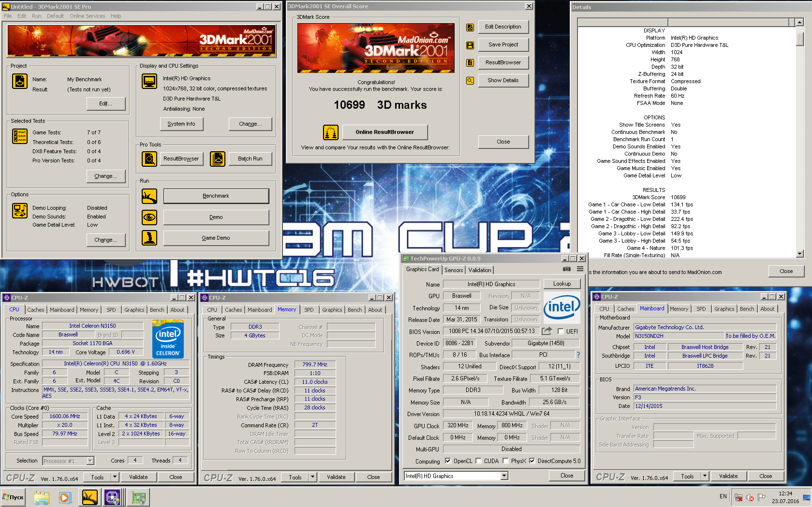812x507 pixels.
Task: Expand Tools arrow in left CPU-Z window
Action: coord(115,477)
